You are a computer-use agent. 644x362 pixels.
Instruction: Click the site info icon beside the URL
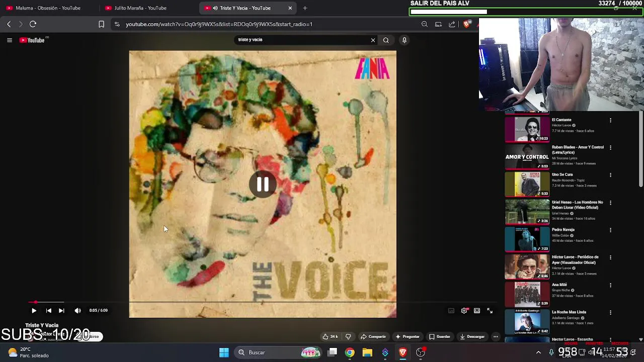(x=117, y=24)
